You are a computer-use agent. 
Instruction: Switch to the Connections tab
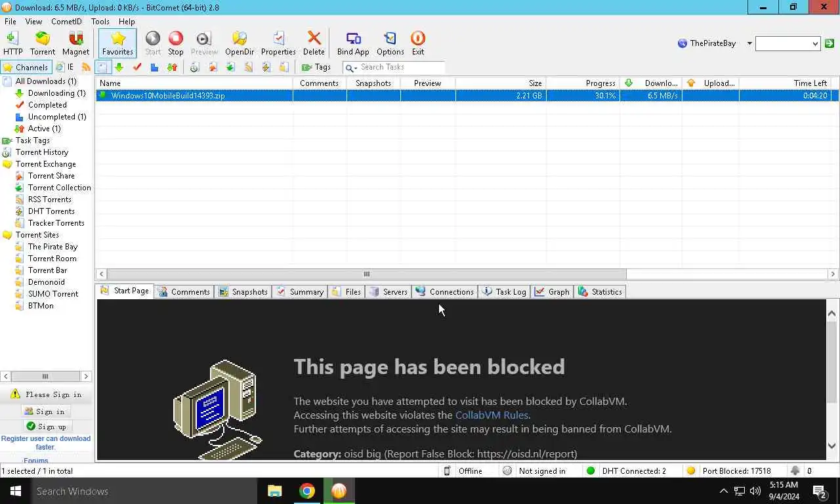click(x=444, y=291)
